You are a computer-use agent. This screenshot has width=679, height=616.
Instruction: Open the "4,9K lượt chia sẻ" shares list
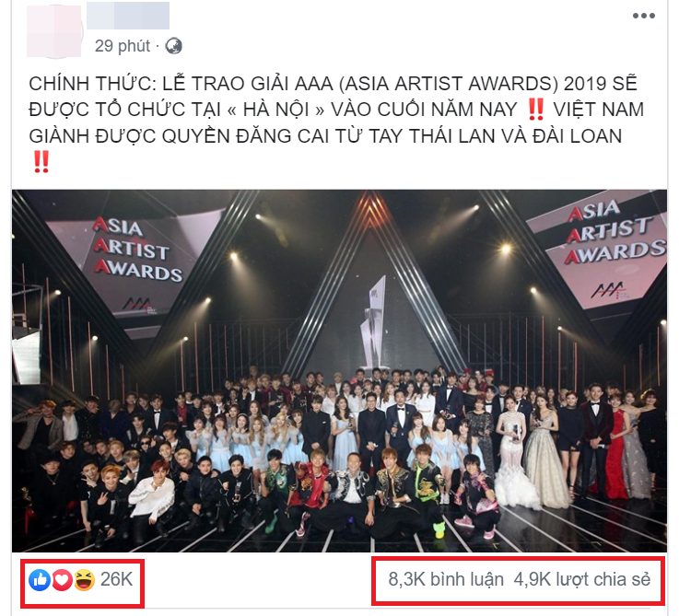click(582, 579)
